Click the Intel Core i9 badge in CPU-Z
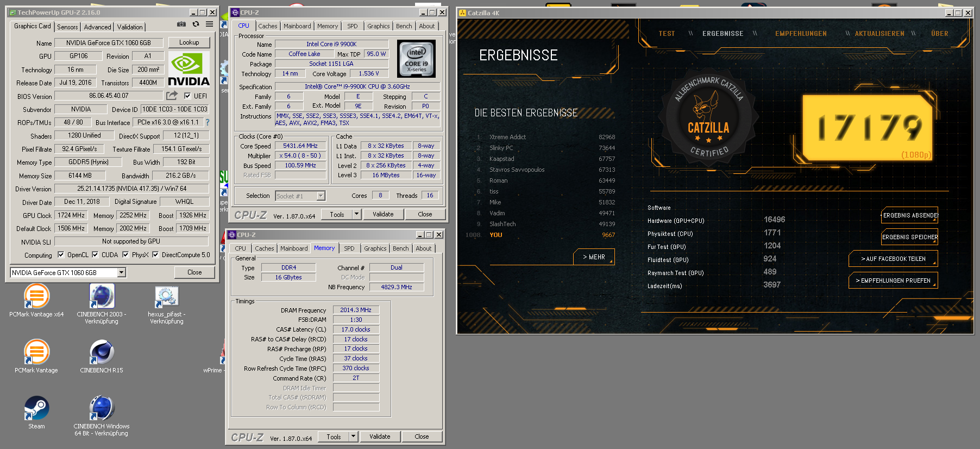 (x=416, y=59)
